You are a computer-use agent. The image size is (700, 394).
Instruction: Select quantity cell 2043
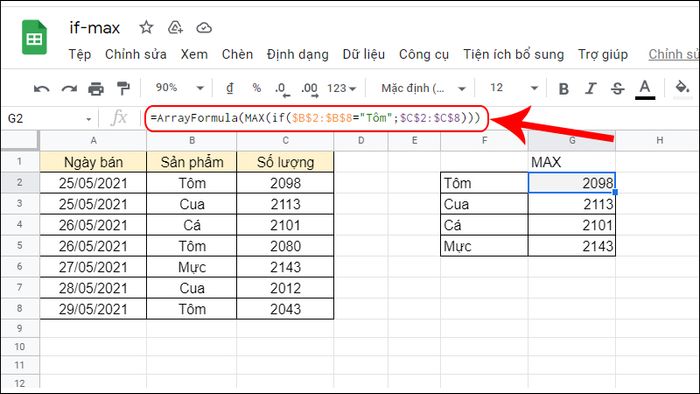click(285, 309)
